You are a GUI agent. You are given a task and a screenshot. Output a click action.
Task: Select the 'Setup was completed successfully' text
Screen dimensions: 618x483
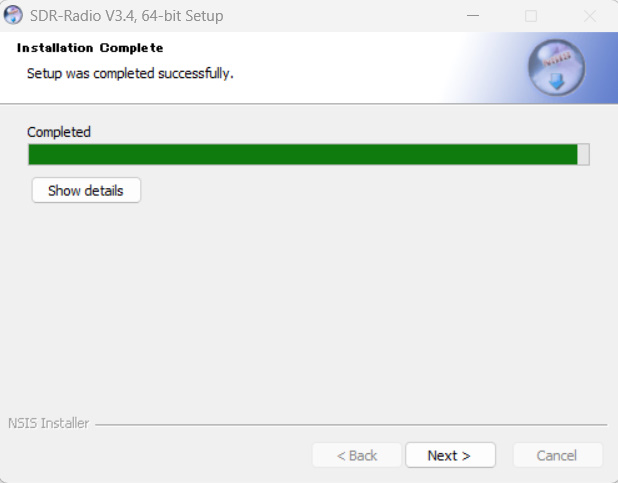[x=130, y=73]
